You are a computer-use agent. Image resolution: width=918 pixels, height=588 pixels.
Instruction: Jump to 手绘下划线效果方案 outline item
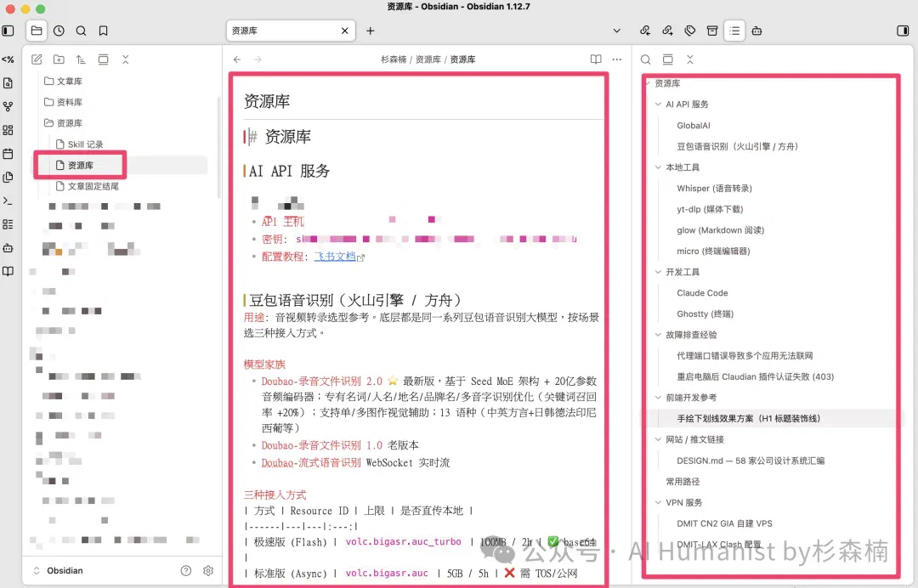(x=748, y=418)
